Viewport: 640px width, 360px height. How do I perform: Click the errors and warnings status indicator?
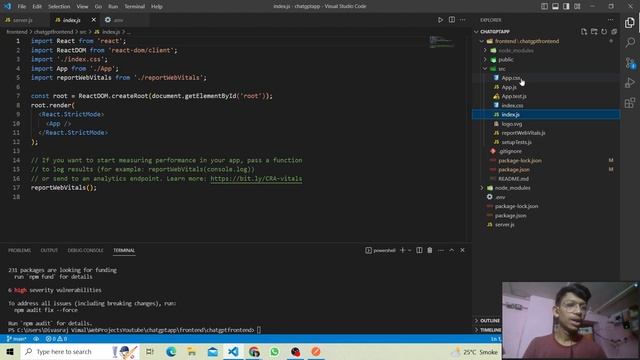[x=56, y=339]
